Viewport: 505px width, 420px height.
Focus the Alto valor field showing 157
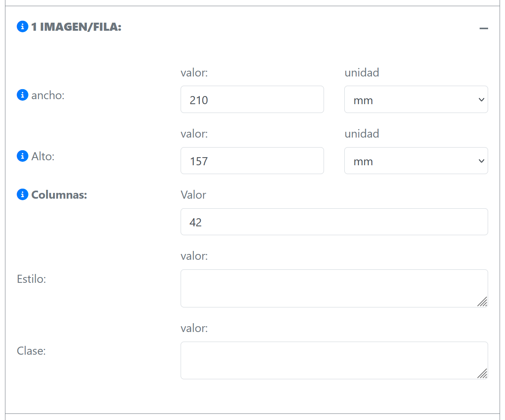(252, 161)
